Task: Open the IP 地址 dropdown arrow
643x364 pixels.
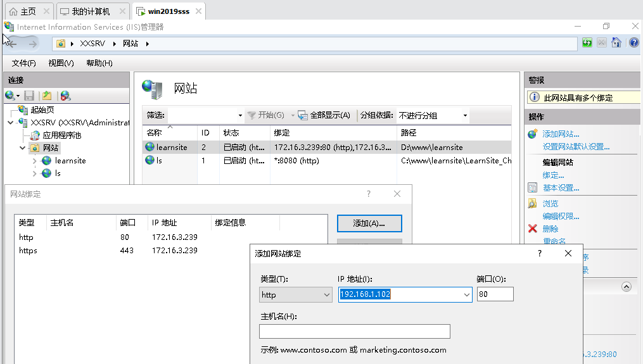Action: (x=467, y=295)
